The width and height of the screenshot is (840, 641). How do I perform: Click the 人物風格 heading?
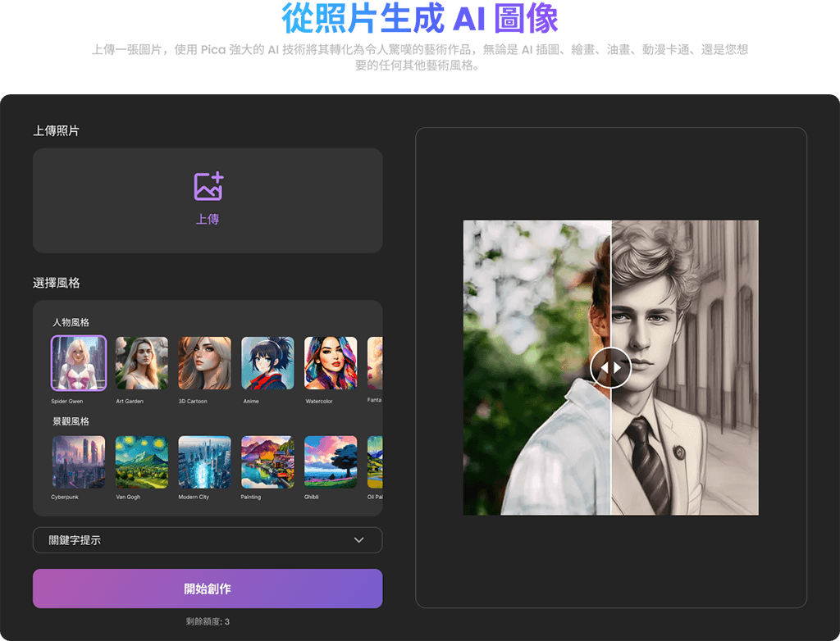point(71,322)
